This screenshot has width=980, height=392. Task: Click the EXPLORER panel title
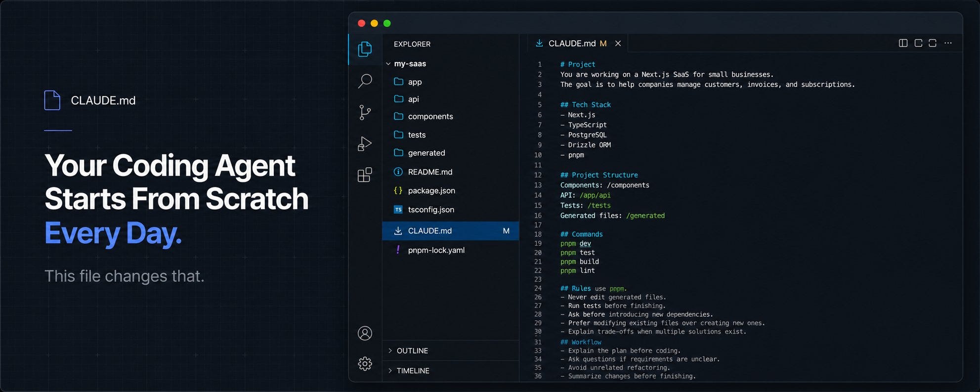(412, 44)
